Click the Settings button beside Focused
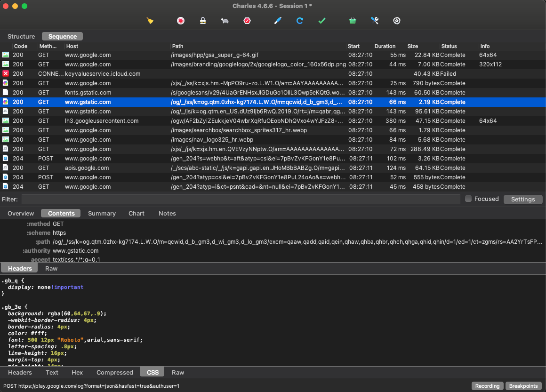The height and width of the screenshot is (392, 546). click(523, 199)
